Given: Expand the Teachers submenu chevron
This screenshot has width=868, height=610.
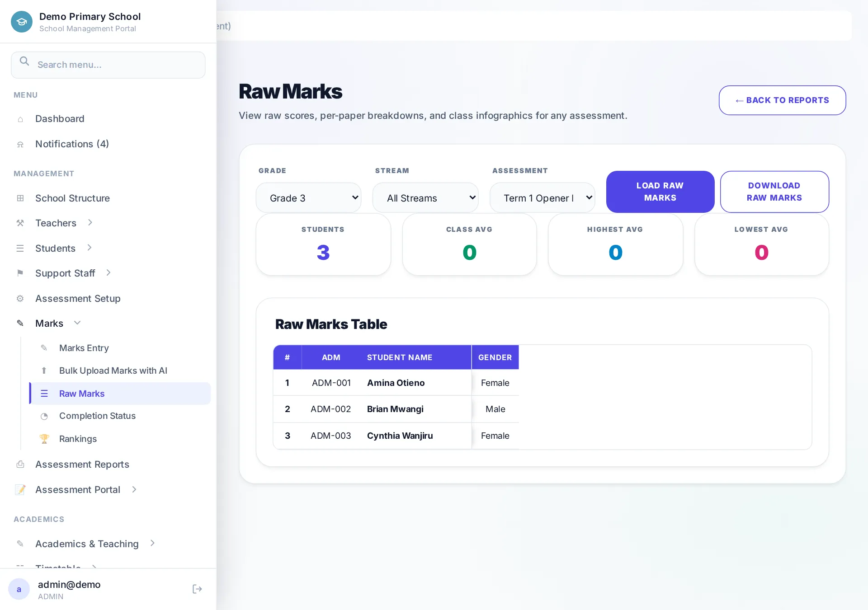Looking at the screenshot, I should click(90, 223).
